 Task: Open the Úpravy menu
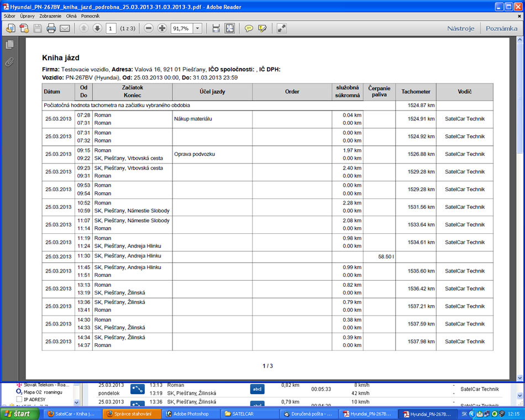point(27,15)
